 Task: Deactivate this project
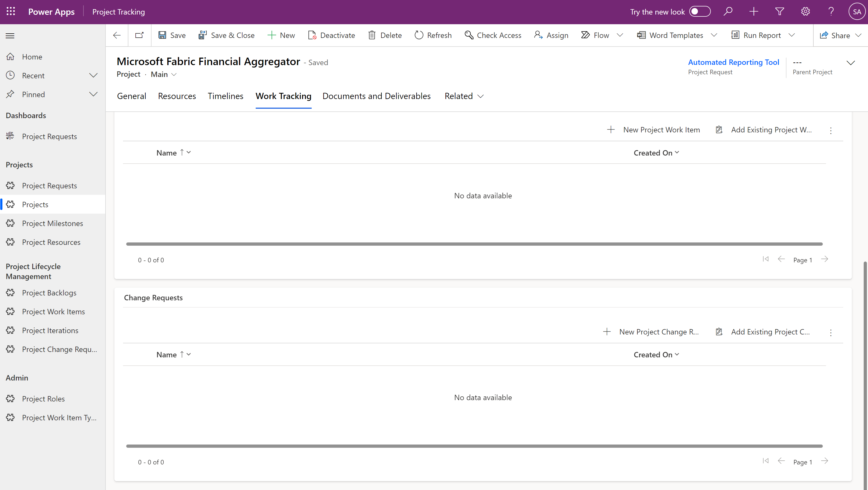tap(332, 35)
